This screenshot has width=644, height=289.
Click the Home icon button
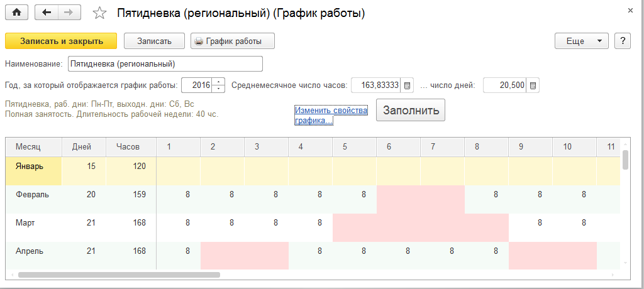[16, 13]
